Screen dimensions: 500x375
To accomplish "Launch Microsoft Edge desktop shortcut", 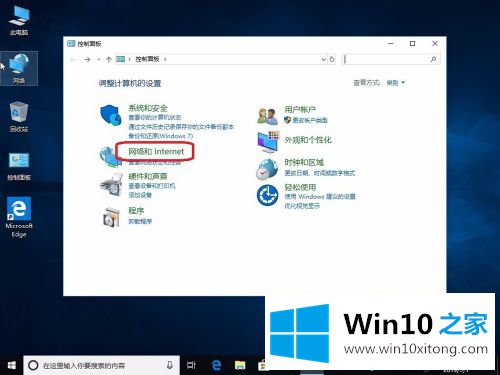I will [19, 217].
